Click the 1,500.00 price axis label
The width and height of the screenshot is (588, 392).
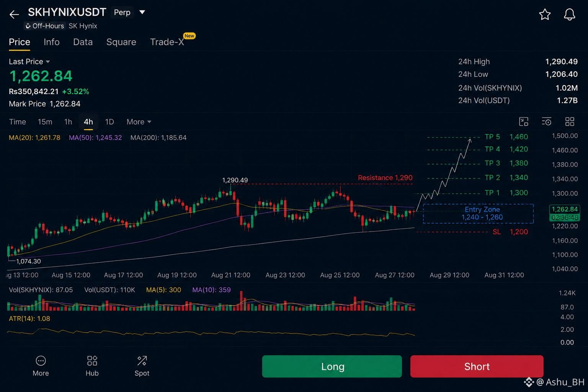pyautogui.click(x=565, y=136)
